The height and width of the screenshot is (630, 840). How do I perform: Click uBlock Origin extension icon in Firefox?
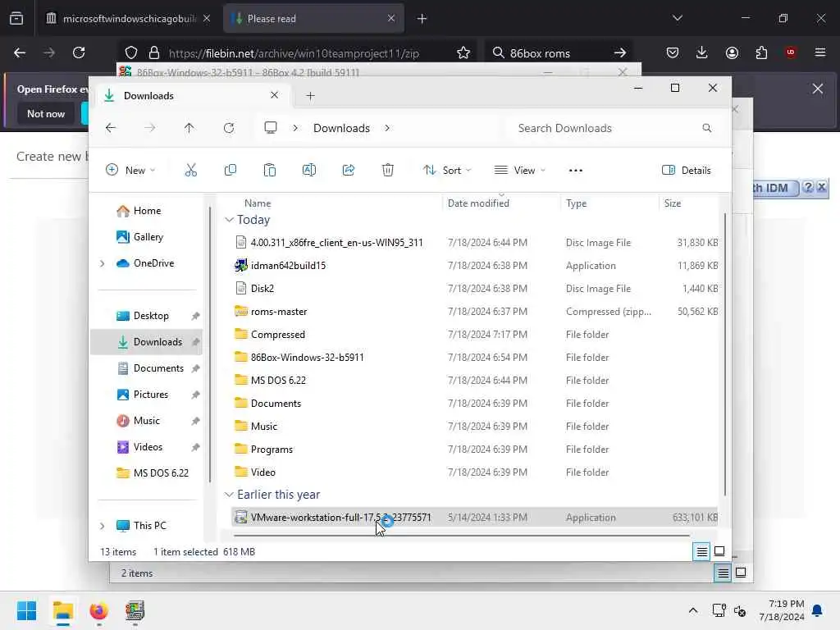tap(790, 52)
